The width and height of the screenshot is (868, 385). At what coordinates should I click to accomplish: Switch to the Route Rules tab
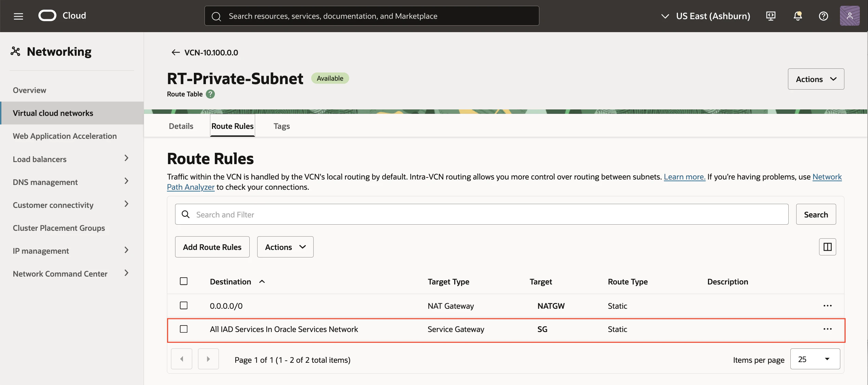[233, 126]
